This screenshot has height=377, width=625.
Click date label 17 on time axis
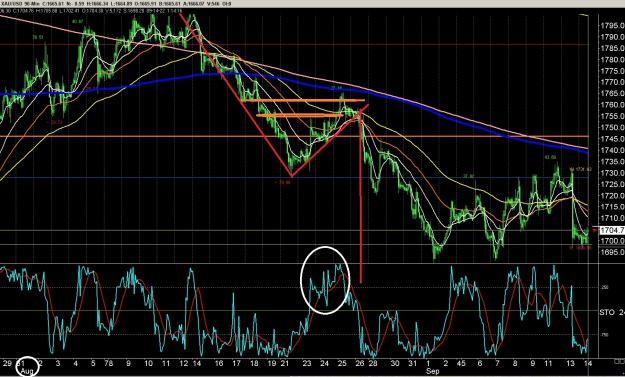[236, 363]
